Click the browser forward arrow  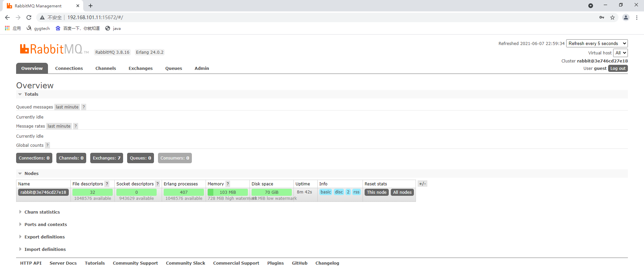(18, 17)
